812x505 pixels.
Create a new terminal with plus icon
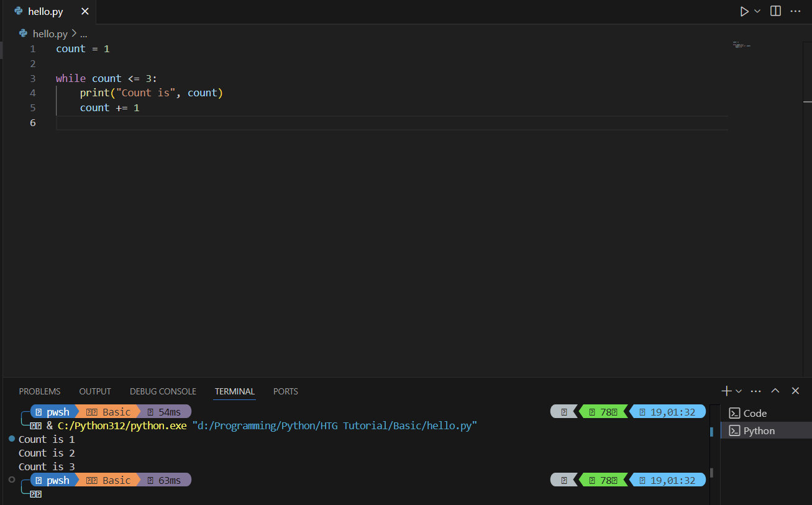point(726,391)
